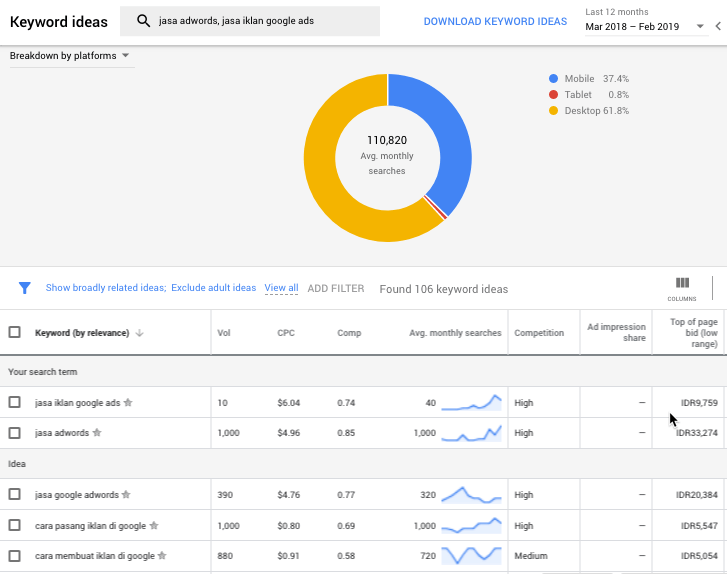Click the 'IDR33,274' bid value
727x574 pixels.
pos(696,433)
